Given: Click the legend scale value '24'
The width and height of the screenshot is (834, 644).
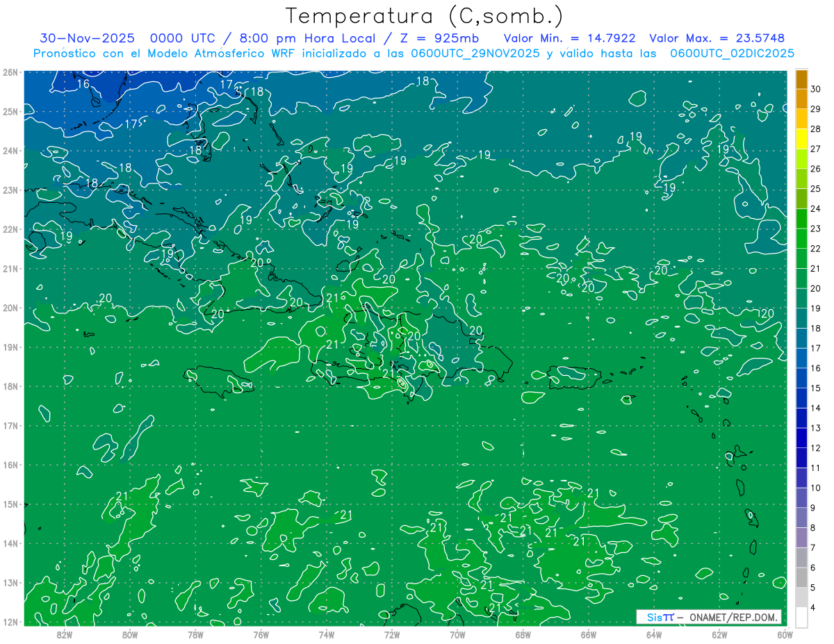Looking at the screenshot, I should [815, 208].
